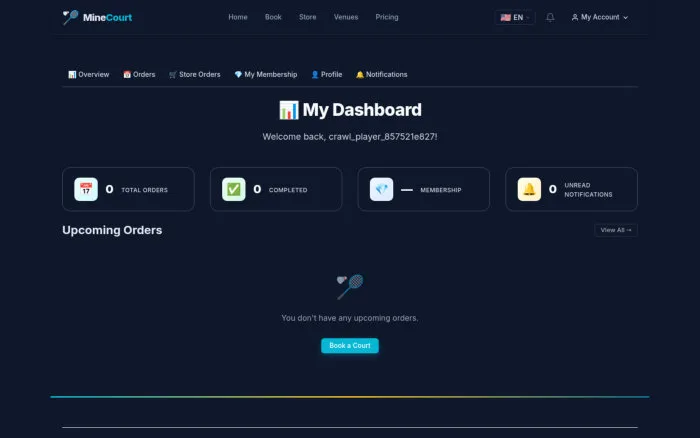Open the My Membership tab
Screen dimensions: 700x438
266,75
